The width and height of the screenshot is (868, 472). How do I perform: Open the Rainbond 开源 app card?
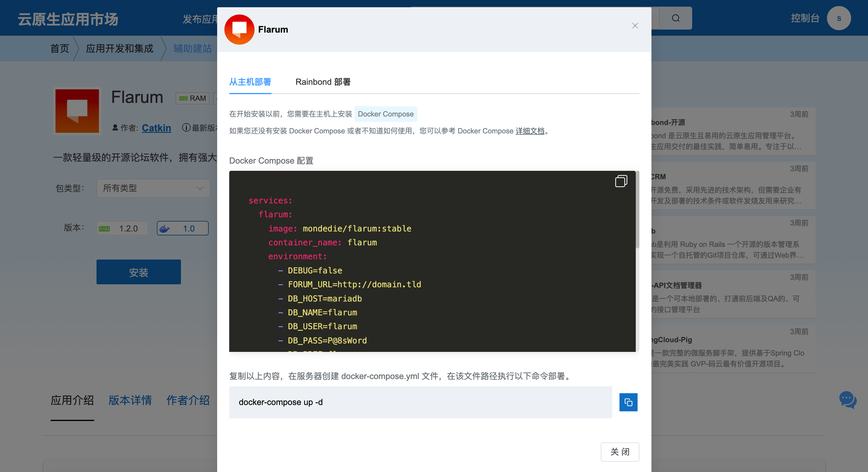tap(733, 132)
